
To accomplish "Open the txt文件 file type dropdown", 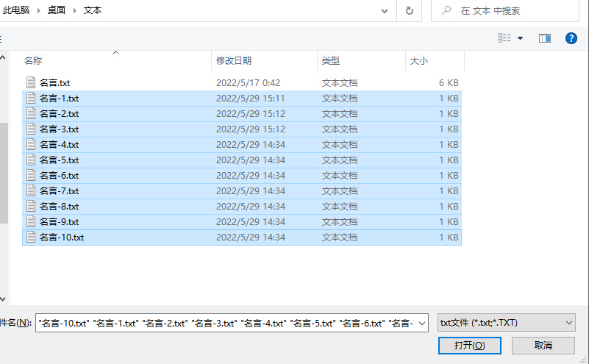I will click(507, 323).
